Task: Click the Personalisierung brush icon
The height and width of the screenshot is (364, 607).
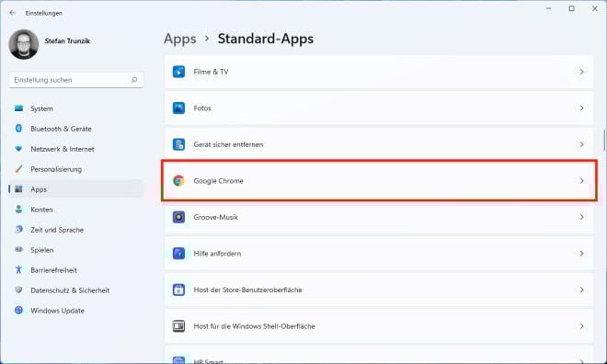Action: [x=18, y=168]
